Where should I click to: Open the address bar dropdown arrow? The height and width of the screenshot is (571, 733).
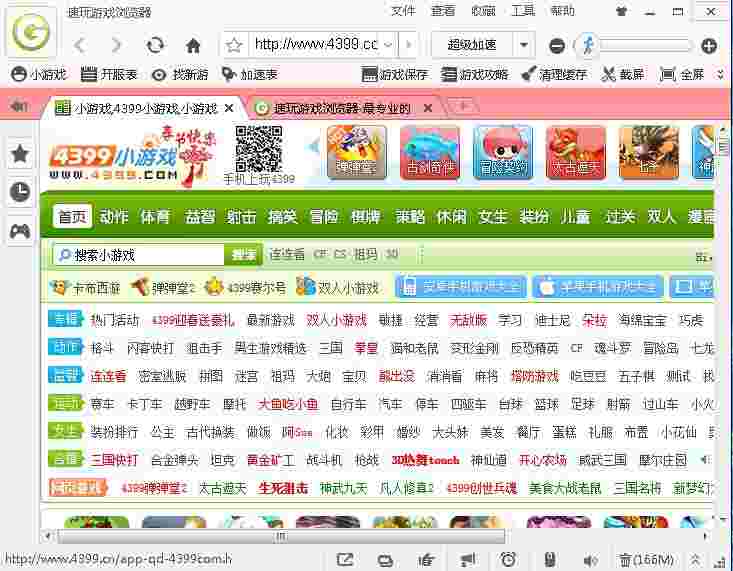coord(407,45)
